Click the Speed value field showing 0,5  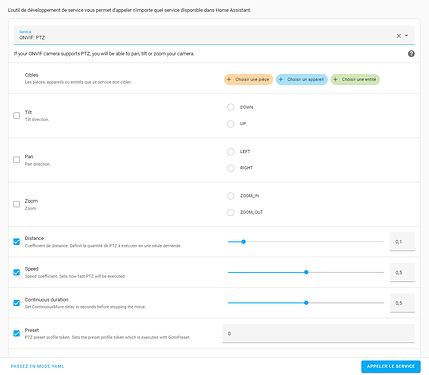[x=402, y=272]
